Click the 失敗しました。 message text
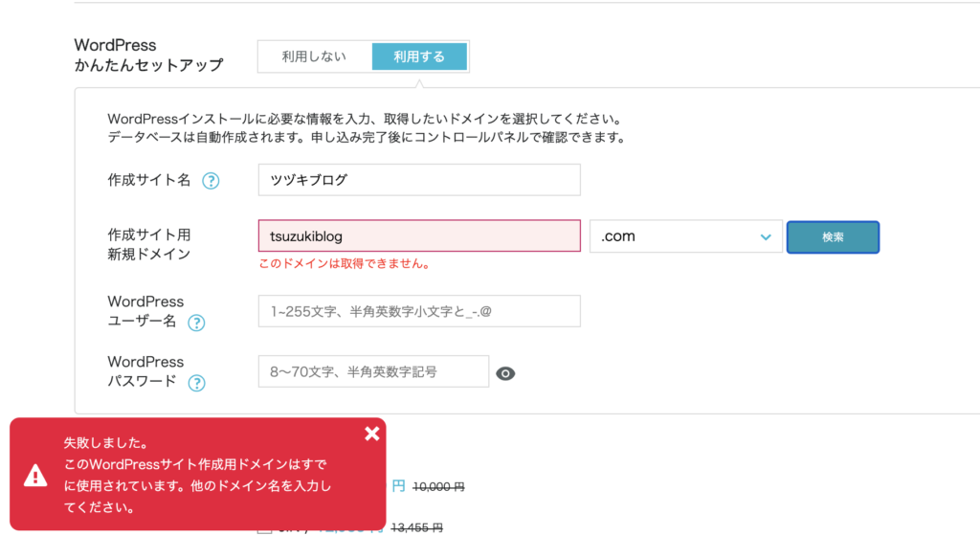Screen dimensions: 980x536 pyautogui.click(x=106, y=443)
